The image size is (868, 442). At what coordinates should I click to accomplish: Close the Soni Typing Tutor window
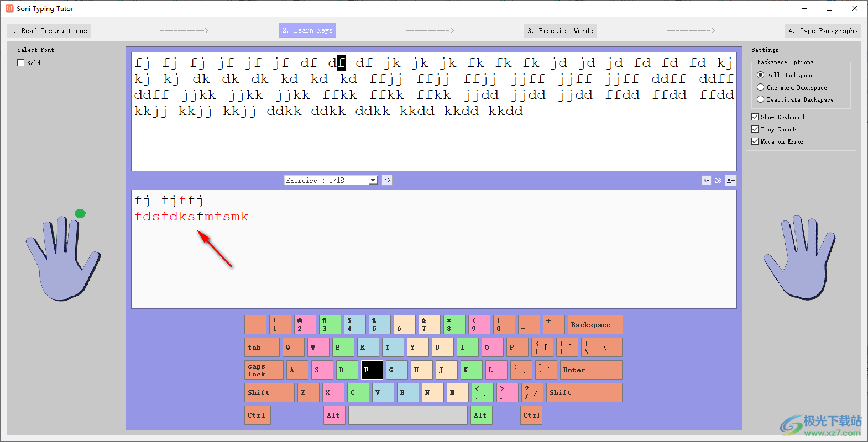[x=855, y=8]
